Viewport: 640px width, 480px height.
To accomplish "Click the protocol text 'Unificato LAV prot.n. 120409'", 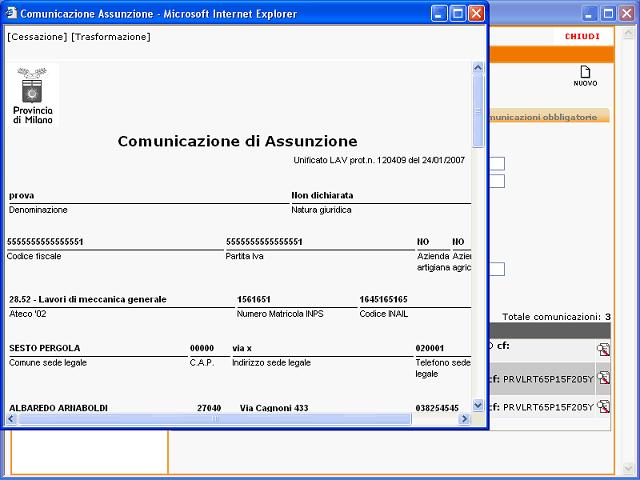I will [x=350, y=160].
